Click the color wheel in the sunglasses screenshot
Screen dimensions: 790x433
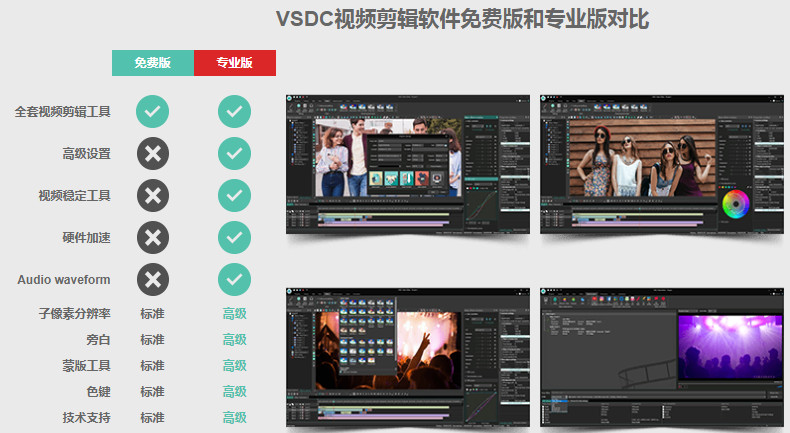tap(736, 204)
